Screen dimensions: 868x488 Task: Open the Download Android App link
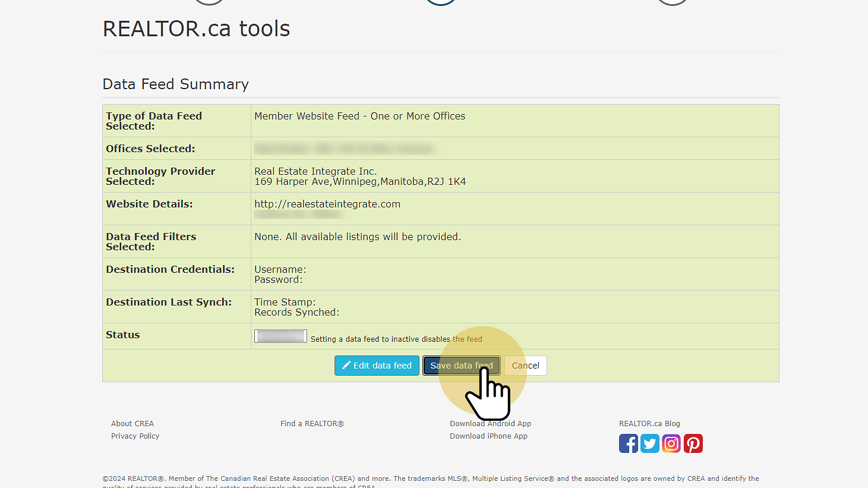[491, 424]
